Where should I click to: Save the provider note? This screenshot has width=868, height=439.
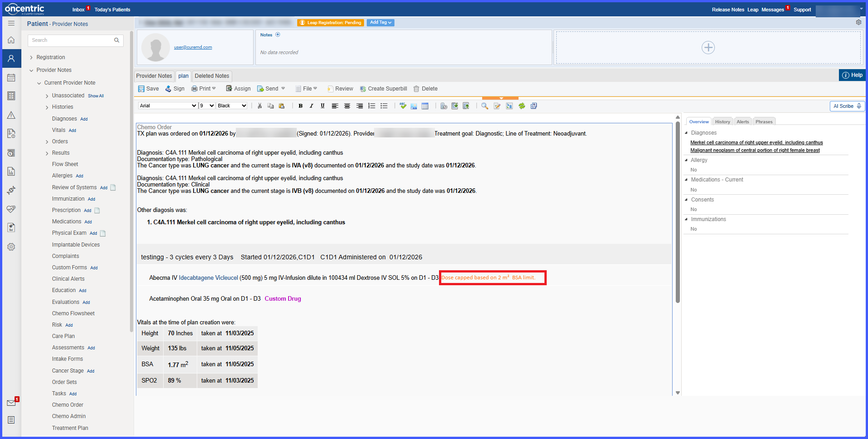[x=149, y=89]
